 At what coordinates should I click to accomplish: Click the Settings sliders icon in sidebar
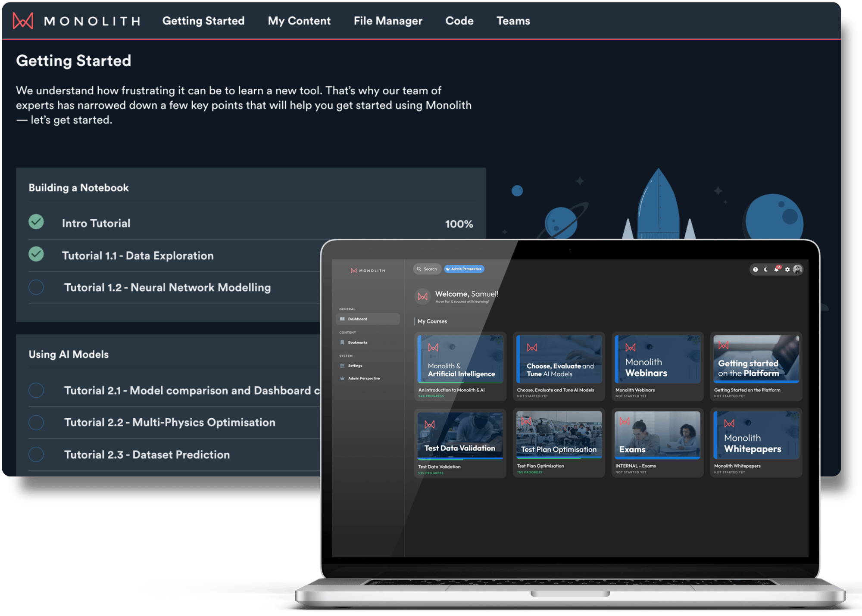point(342,366)
